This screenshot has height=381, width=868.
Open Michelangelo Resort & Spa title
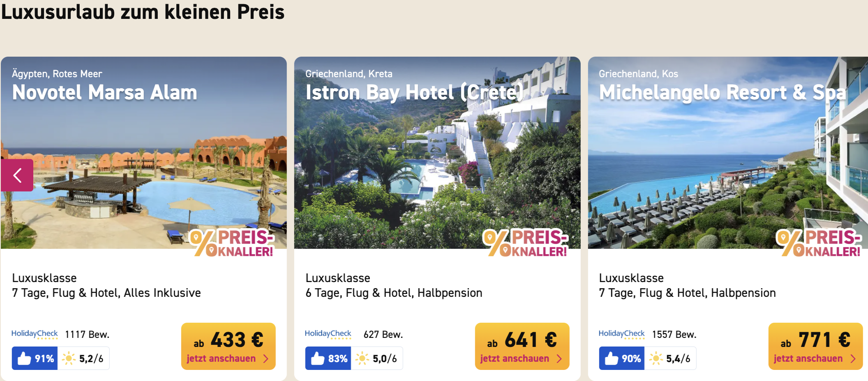coord(723,92)
